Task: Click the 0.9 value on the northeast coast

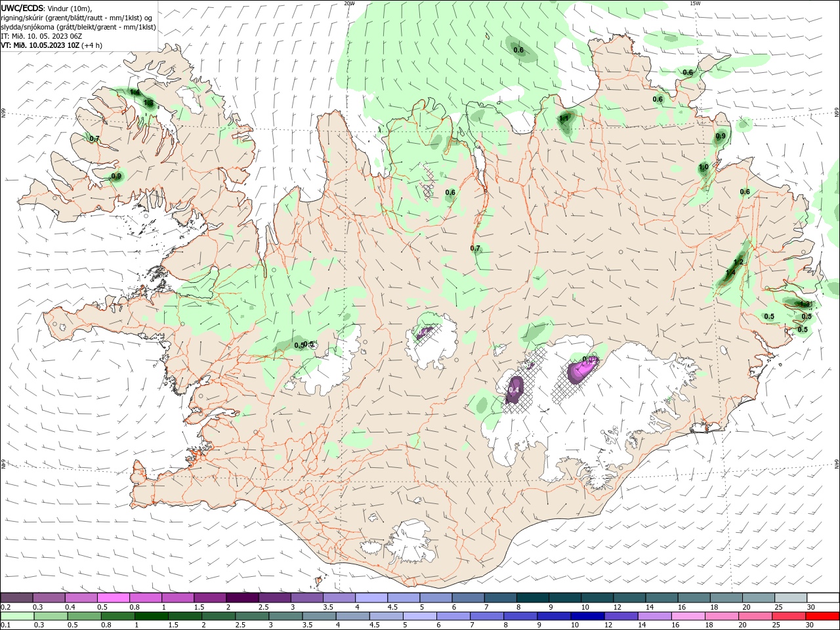Action: (721, 136)
